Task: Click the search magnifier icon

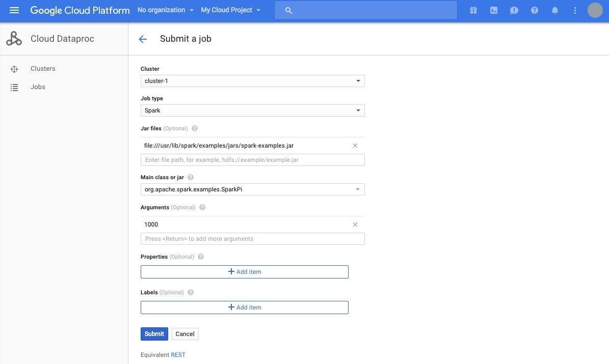Action: 288,11
